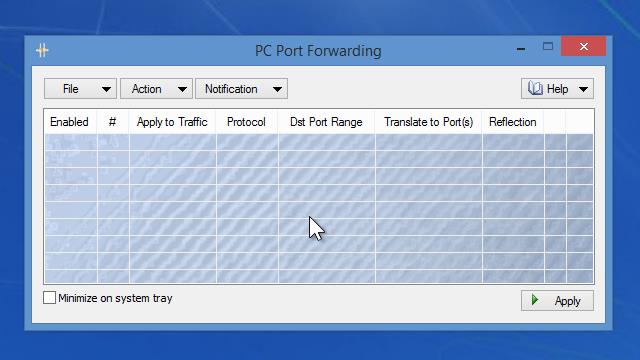Image resolution: width=640 pixels, height=360 pixels.
Task: Expand the Action dropdown arrow
Action: 182,89
